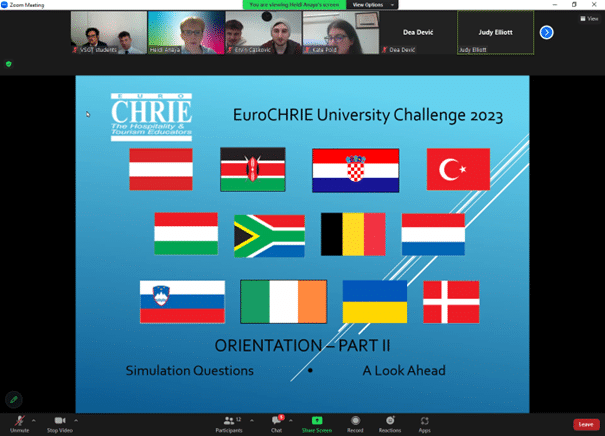Click the "Simulation Questions" text

coord(189,370)
